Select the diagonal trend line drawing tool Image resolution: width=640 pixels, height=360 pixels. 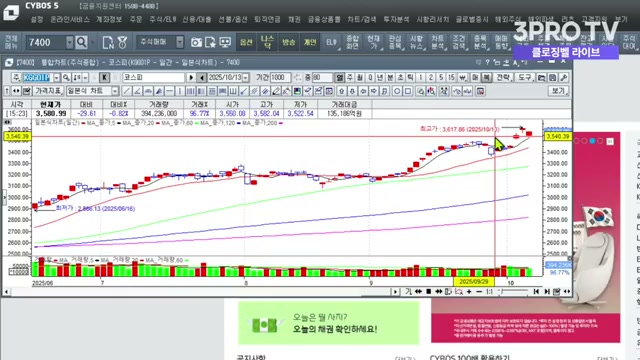(127, 91)
